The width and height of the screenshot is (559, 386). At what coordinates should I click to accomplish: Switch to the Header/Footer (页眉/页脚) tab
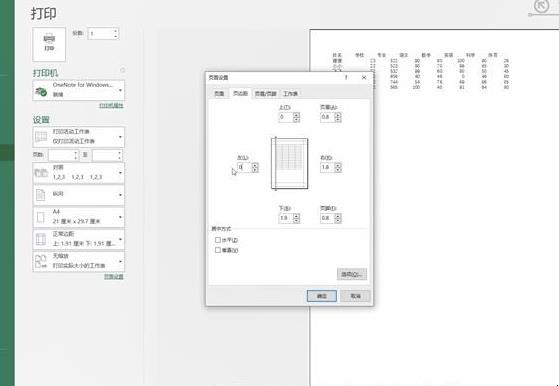click(266, 93)
